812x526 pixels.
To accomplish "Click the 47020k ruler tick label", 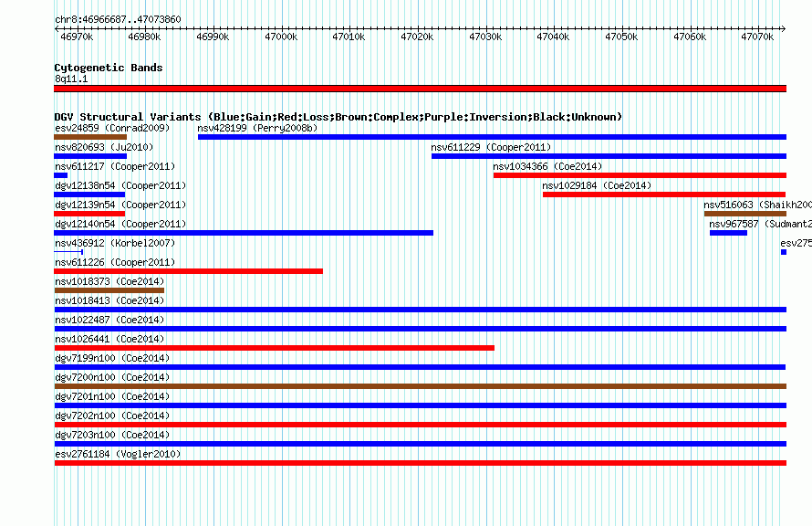I will [417, 37].
